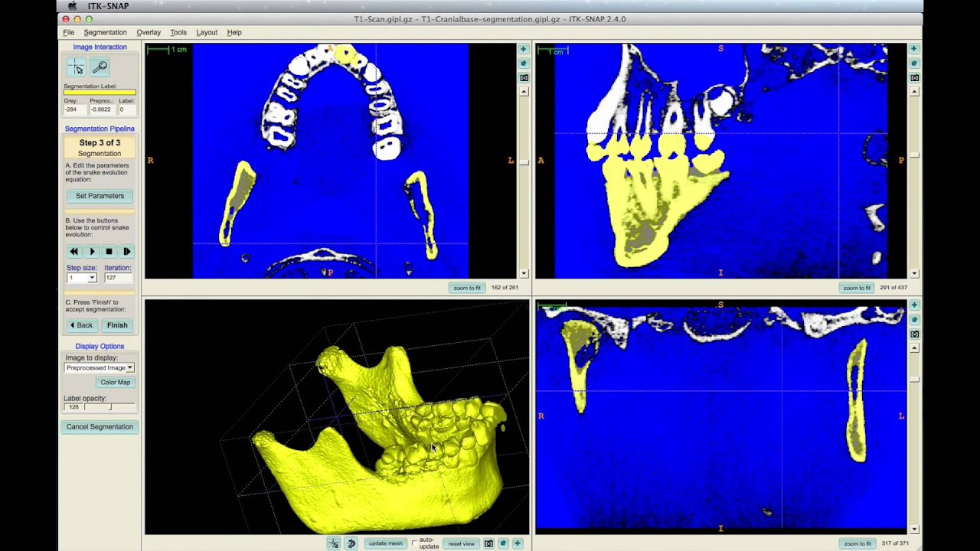
Task: Click the plus icon of the coronal view
Action: [914, 305]
